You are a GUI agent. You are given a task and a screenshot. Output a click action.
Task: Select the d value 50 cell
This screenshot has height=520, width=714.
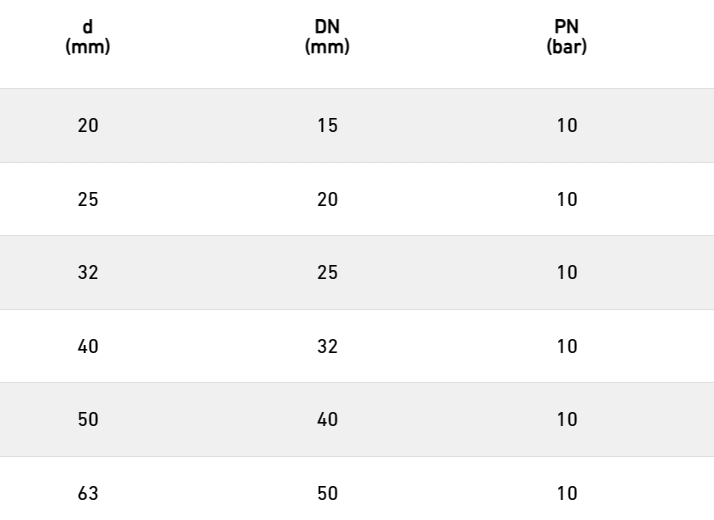pyautogui.click(x=88, y=419)
